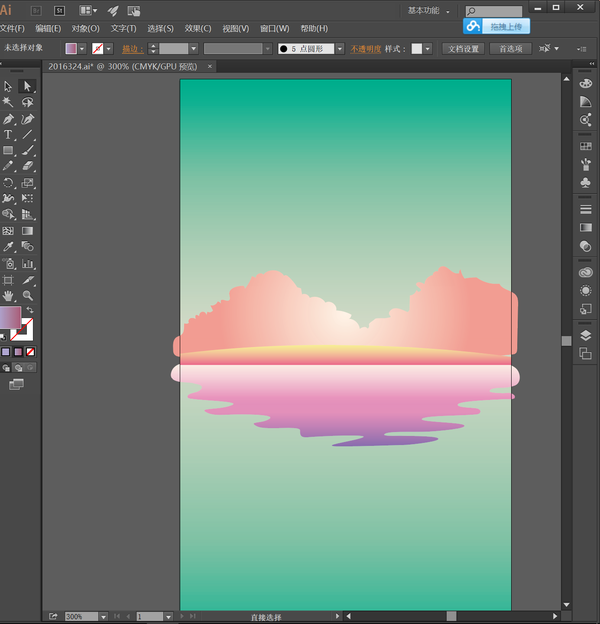Set paint mode to Color

(6, 352)
